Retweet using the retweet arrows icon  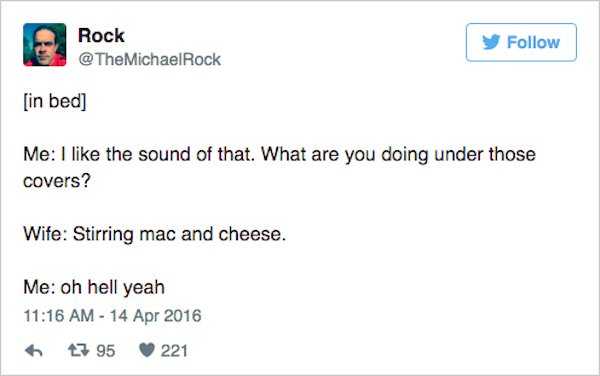tap(78, 350)
